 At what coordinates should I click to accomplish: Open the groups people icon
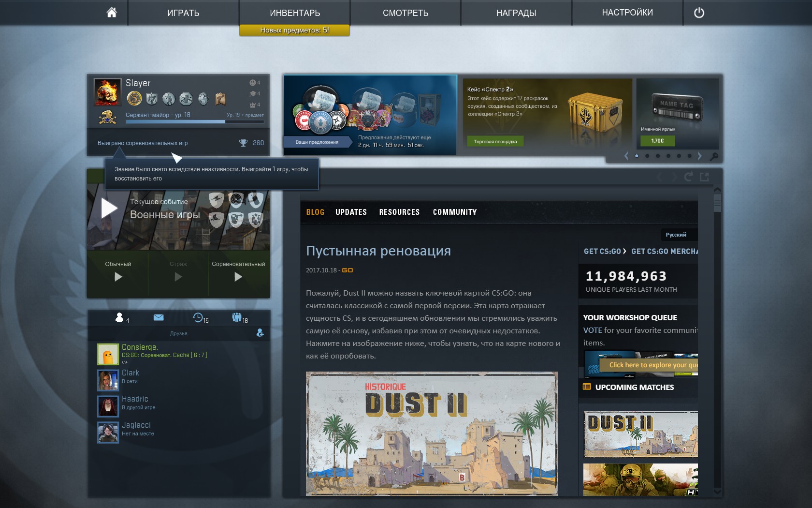(237, 317)
